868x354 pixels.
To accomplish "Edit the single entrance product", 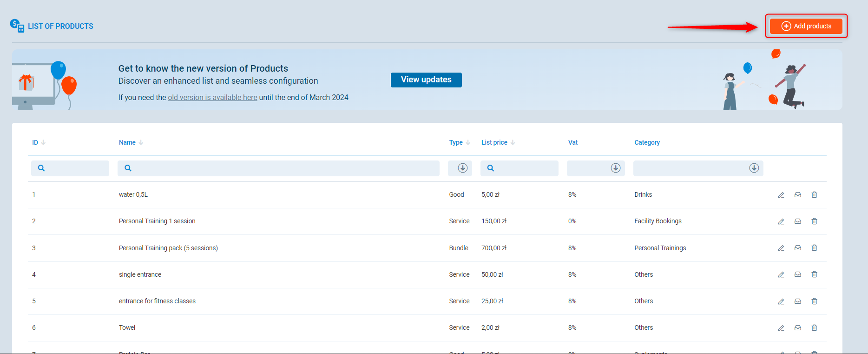I will pyautogui.click(x=781, y=275).
